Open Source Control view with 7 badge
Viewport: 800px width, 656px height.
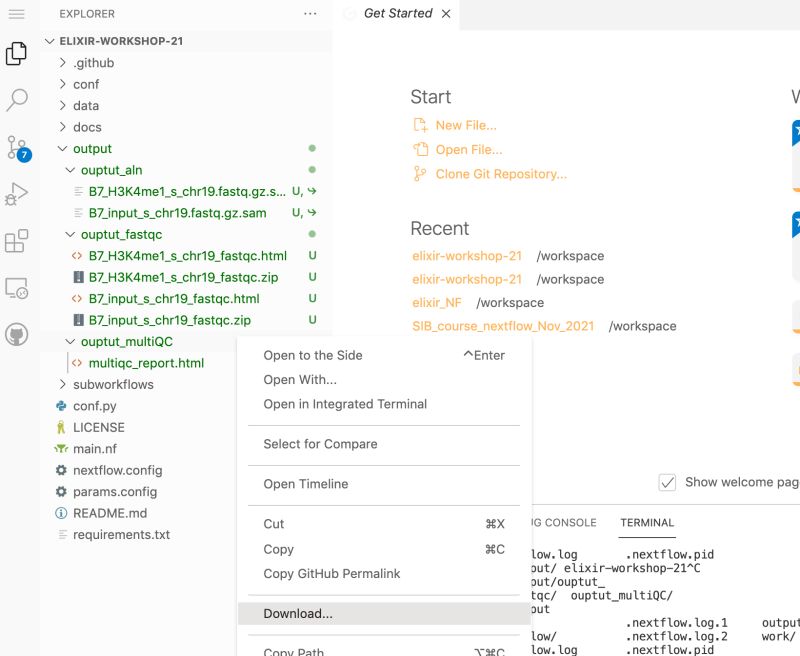[18, 148]
